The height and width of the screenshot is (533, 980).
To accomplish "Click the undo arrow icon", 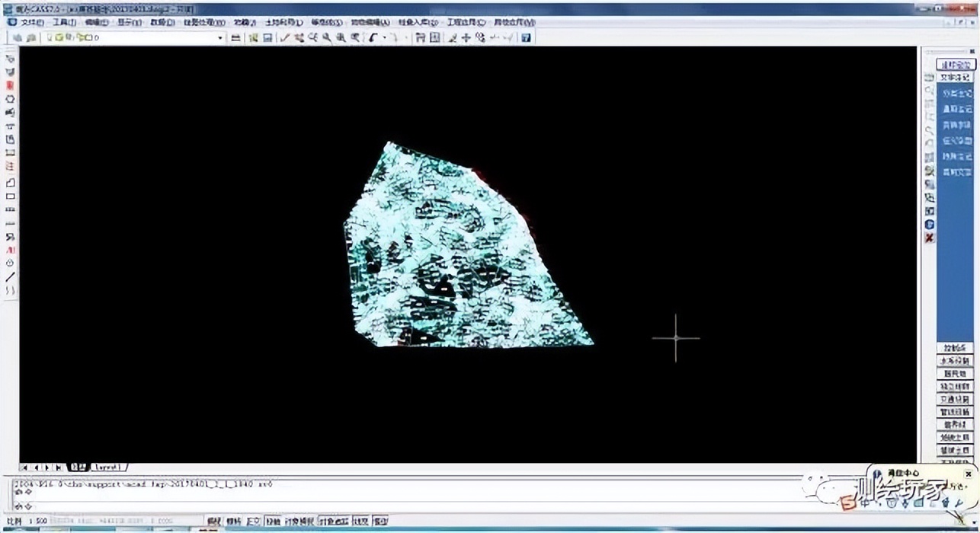I will point(373,37).
